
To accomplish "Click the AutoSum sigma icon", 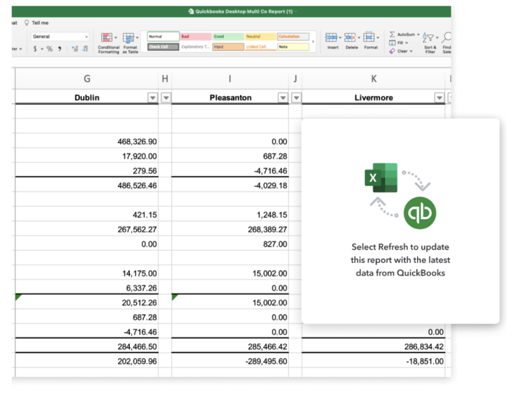I will pos(392,34).
